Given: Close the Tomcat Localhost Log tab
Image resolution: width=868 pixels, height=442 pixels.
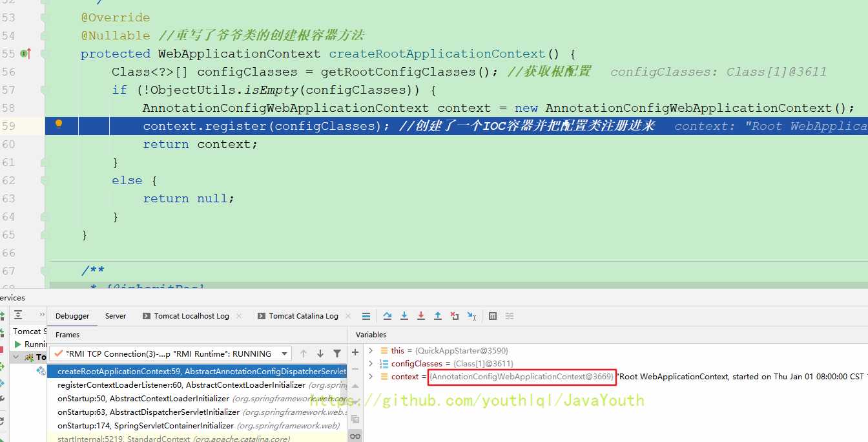Looking at the screenshot, I should point(239,316).
